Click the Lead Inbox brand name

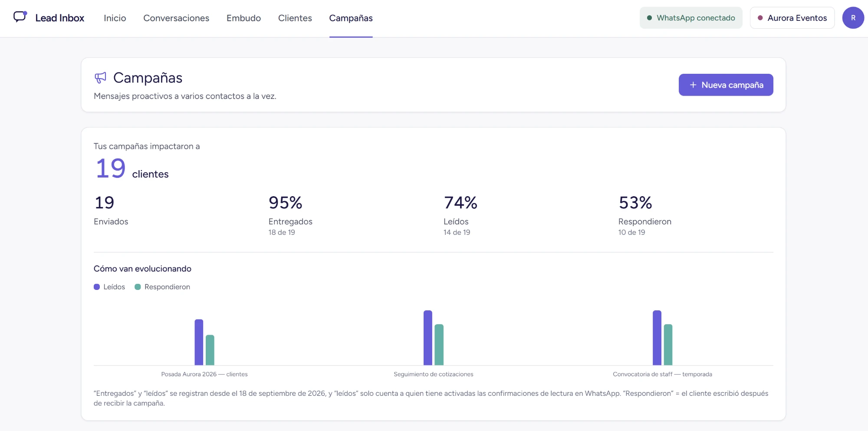tap(60, 18)
